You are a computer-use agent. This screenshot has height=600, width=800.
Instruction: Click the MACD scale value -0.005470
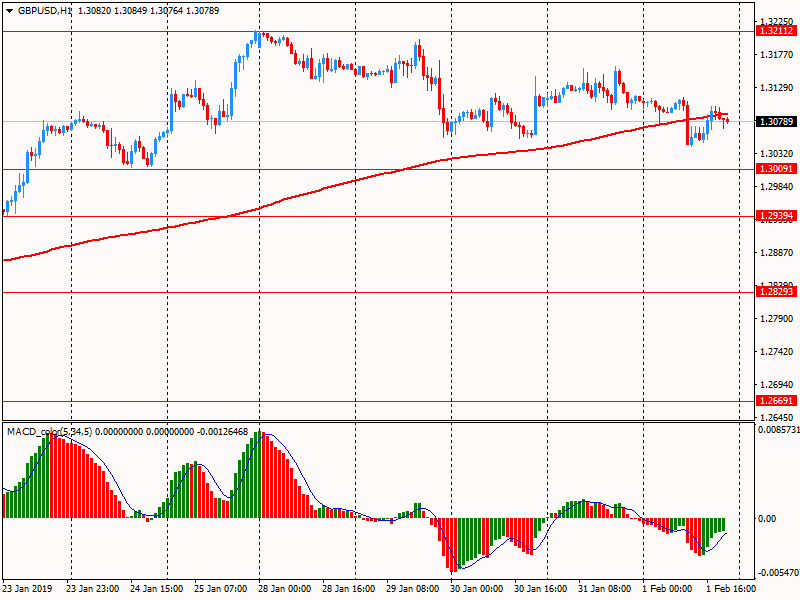777,573
